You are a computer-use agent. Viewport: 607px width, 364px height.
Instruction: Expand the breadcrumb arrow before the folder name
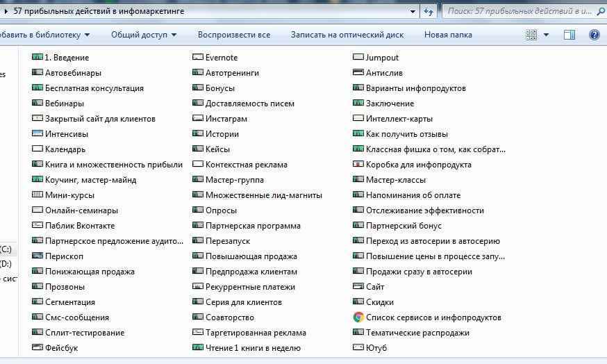tap(6, 11)
